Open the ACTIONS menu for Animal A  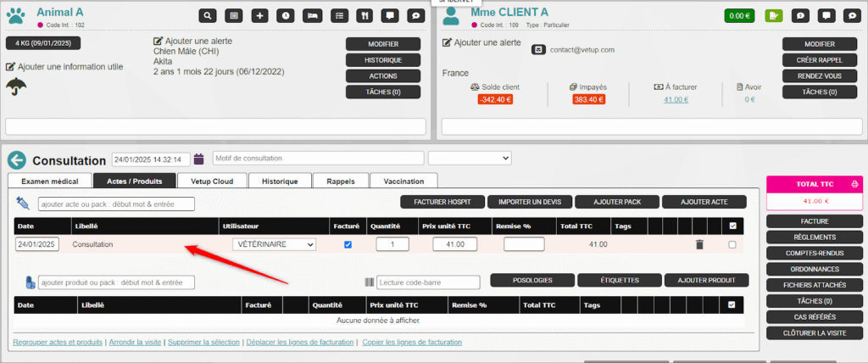point(383,75)
